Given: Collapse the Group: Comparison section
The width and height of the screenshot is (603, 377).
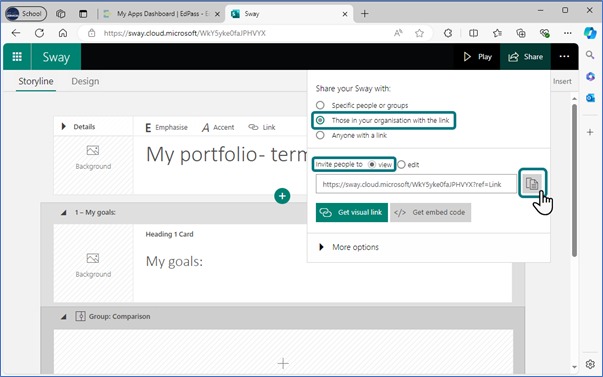Looking at the screenshot, I should (63, 317).
